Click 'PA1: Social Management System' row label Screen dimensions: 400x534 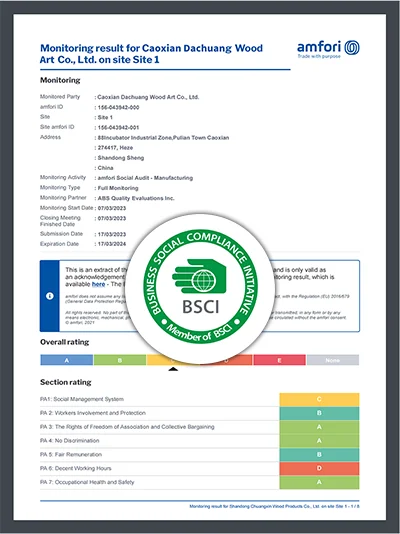pyautogui.click(x=82, y=399)
